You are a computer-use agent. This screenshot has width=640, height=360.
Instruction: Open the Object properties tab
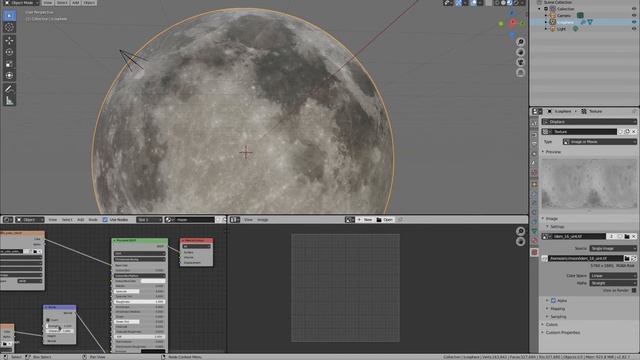point(534,184)
